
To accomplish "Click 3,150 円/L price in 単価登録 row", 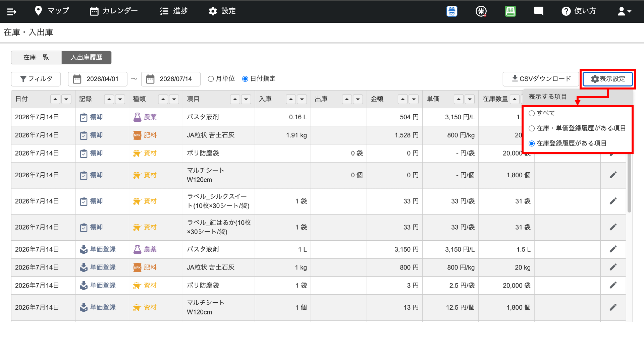I will (x=460, y=249).
